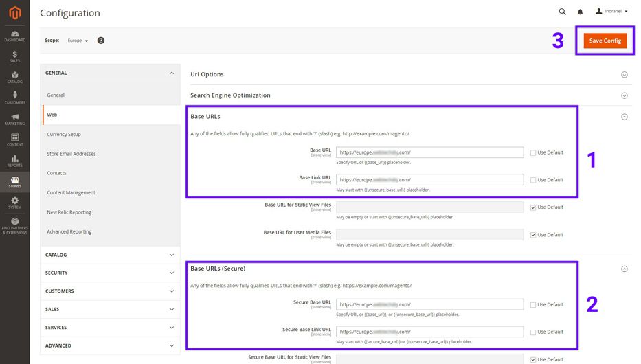Image resolution: width=641 pixels, height=364 pixels.
Task: Open the Catalog sidebar icon
Action: [x=14, y=78]
